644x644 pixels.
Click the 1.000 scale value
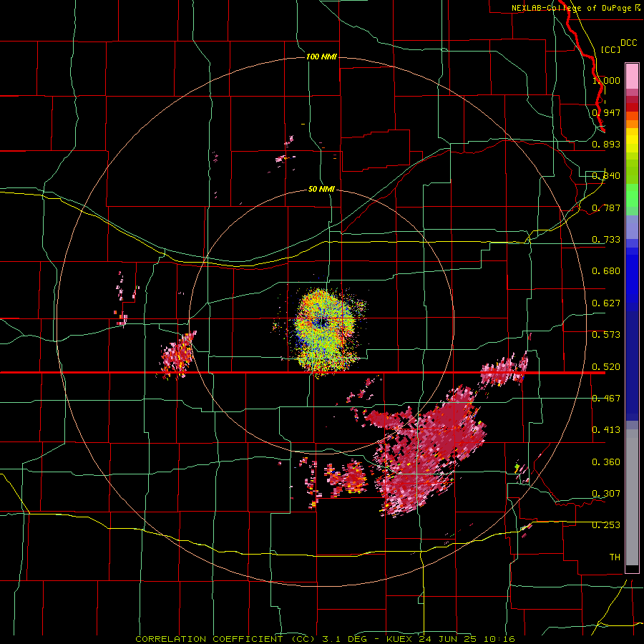tap(606, 80)
